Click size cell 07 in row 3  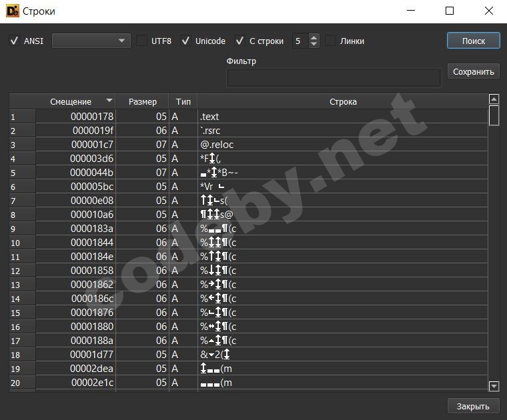142,145
